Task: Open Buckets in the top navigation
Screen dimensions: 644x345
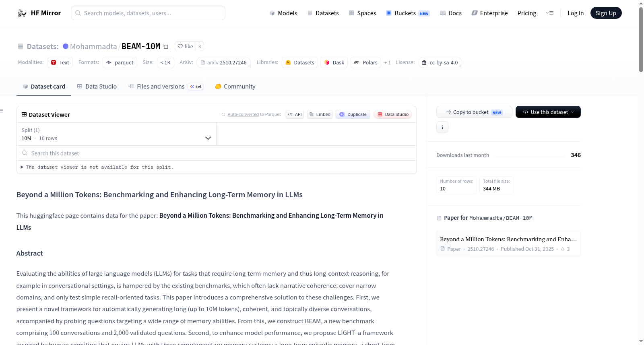Action: click(408, 13)
